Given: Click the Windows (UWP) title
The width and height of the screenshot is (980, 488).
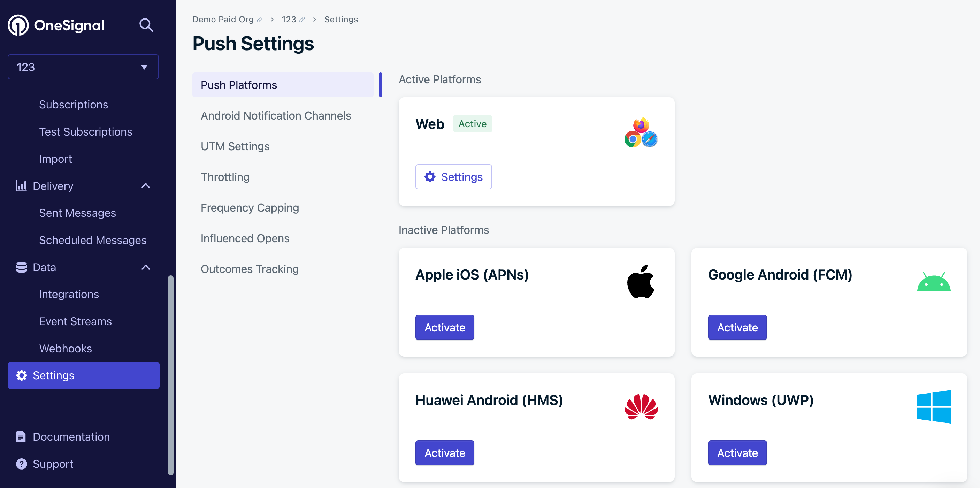Looking at the screenshot, I should [x=760, y=400].
